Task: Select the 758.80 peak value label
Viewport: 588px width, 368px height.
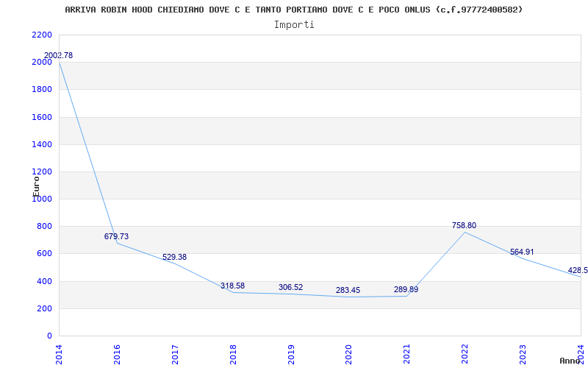Action: click(x=465, y=225)
